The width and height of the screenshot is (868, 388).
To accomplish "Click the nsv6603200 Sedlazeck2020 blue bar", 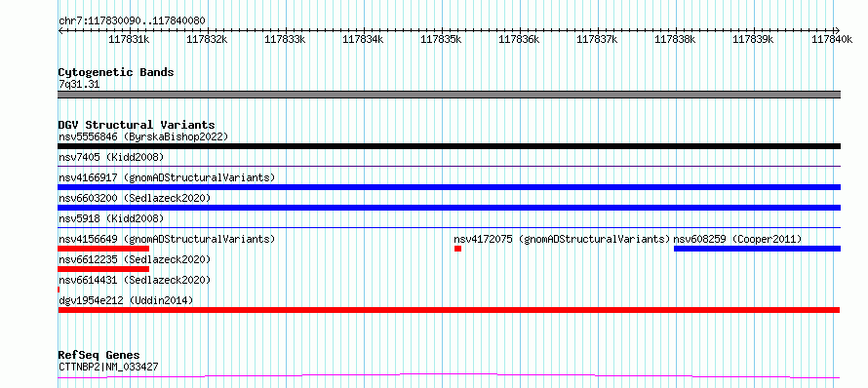I will click(449, 208).
